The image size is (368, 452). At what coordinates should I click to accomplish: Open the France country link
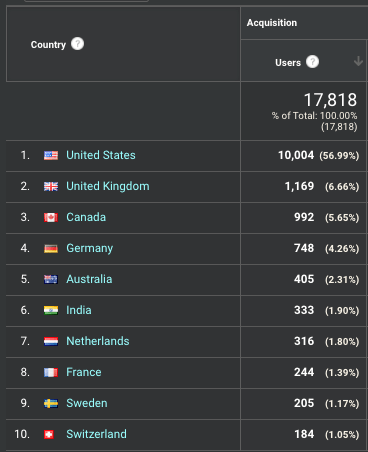click(x=84, y=372)
